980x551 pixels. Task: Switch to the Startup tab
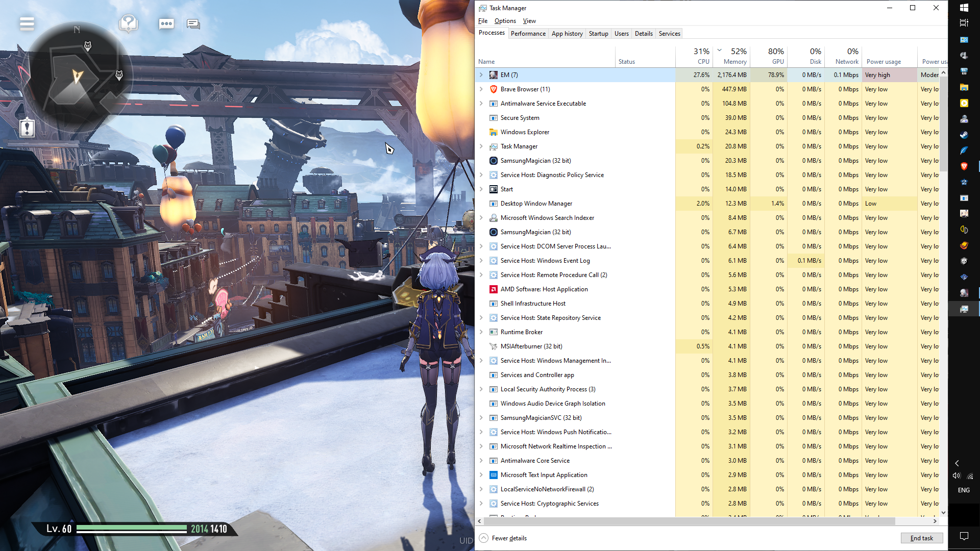click(598, 34)
